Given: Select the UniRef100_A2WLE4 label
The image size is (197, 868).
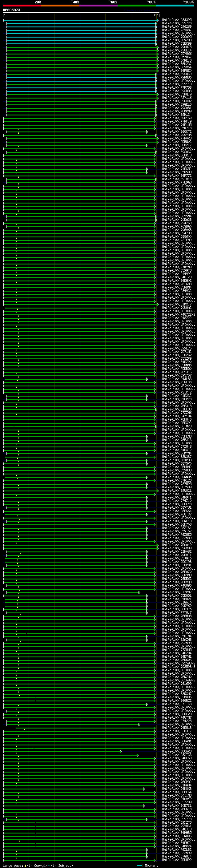Looking at the screenshot, I should pos(177,50).
